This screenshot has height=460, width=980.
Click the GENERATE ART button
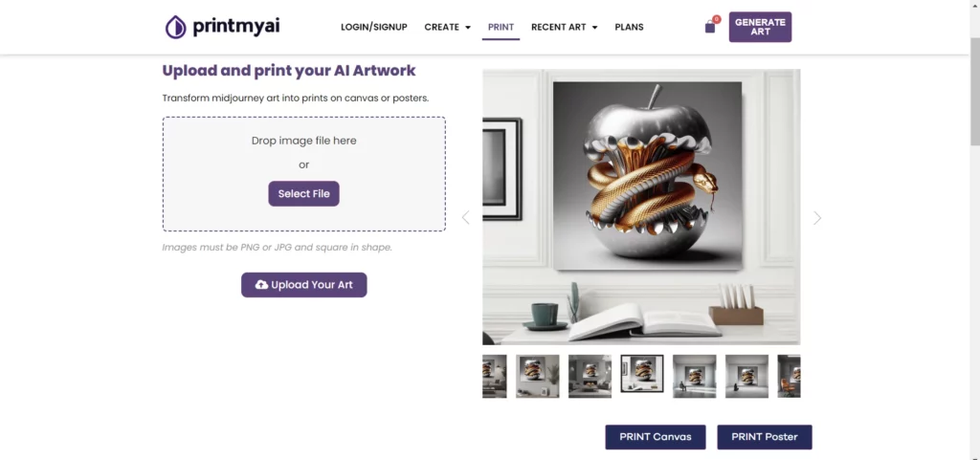pyautogui.click(x=760, y=27)
